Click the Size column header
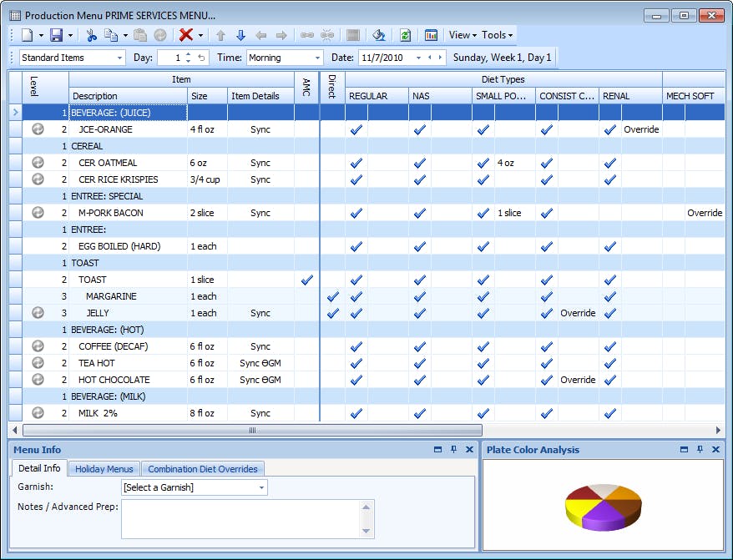This screenshot has height=560, width=733. (208, 96)
